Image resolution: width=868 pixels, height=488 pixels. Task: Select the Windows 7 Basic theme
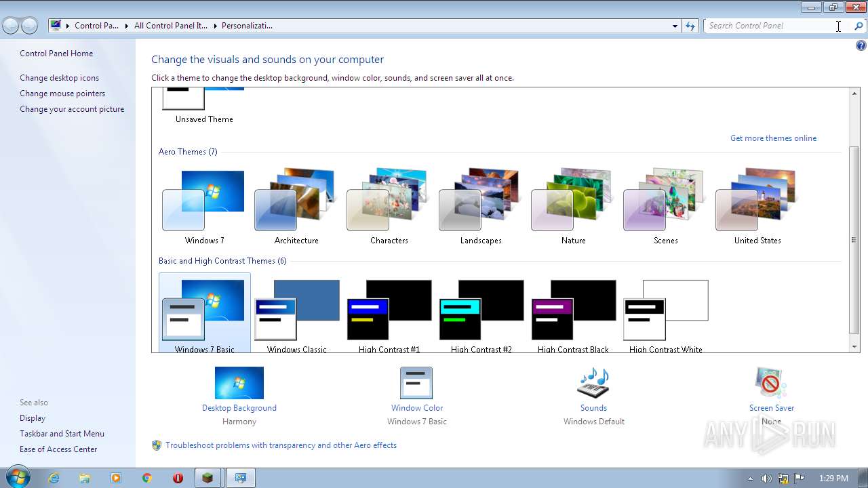tap(204, 313)
